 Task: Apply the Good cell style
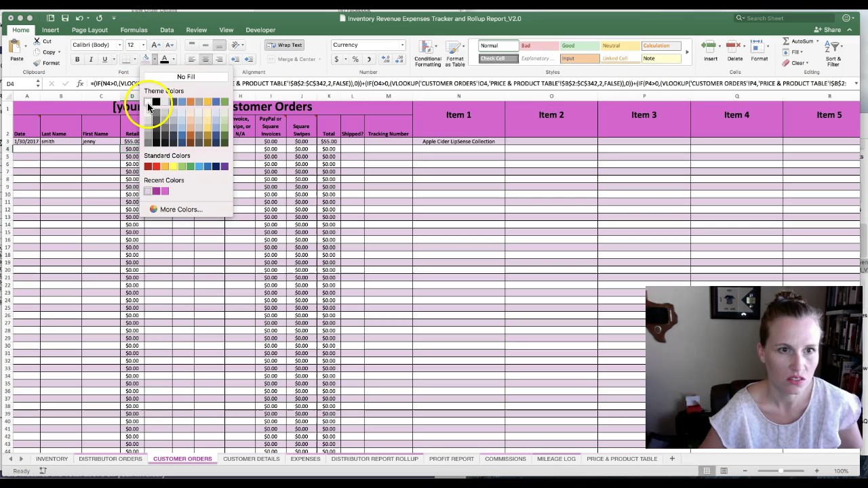[x=579, y=45]
